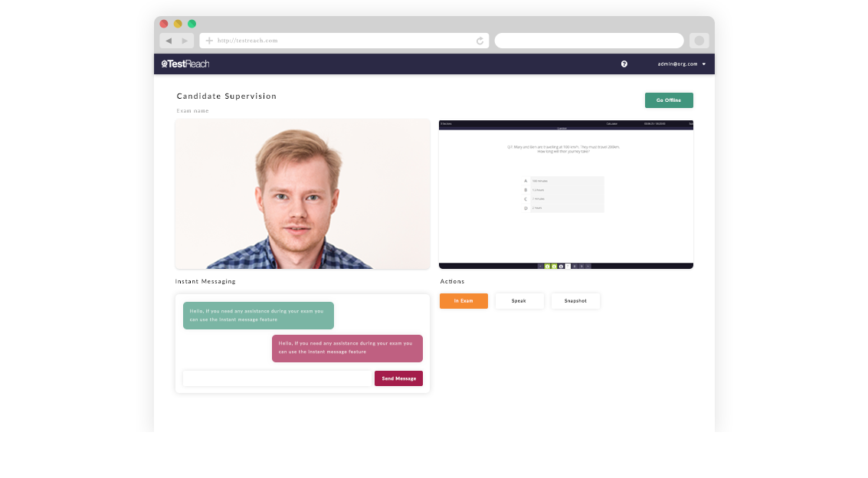Open the help question mark icon

(624, 64)
